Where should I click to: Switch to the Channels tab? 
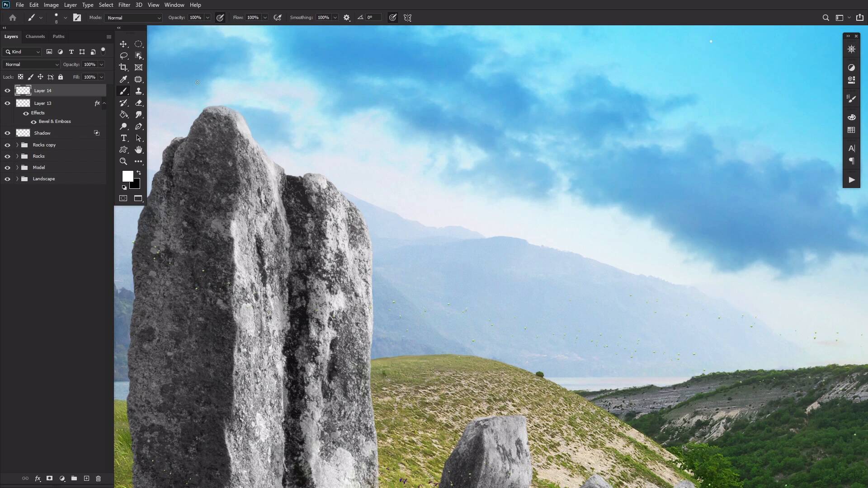coord(35,37)
